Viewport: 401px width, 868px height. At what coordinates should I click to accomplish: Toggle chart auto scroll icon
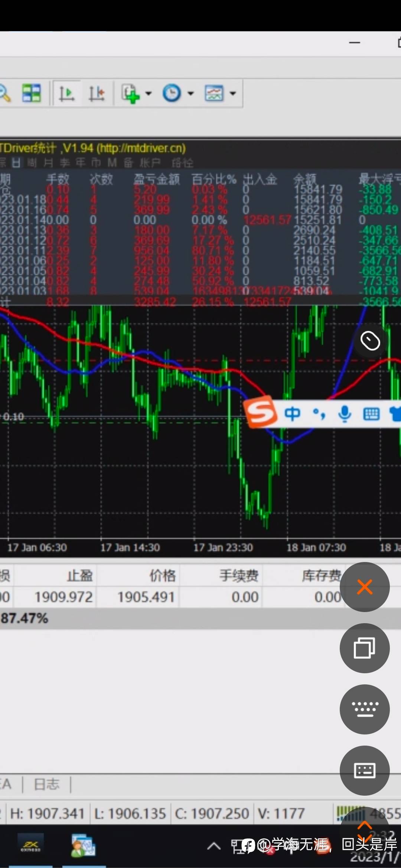pos(67,93)
